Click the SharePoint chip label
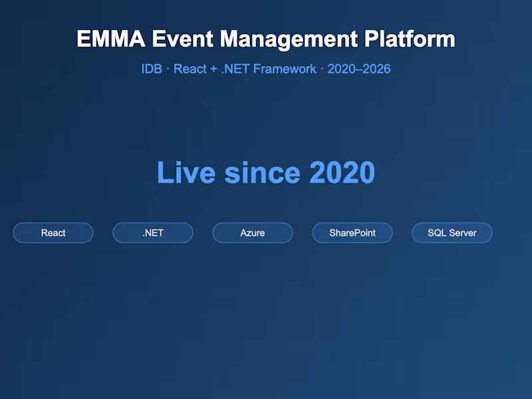This screenshot has width=532, height=399. click(x=352, y=233)
